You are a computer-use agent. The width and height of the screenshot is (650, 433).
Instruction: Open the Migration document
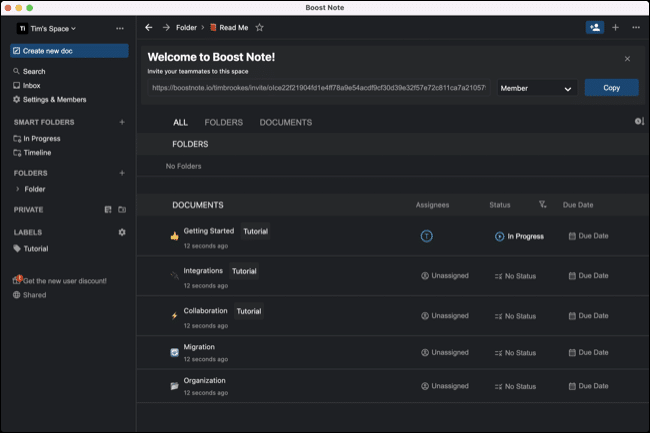199,347
